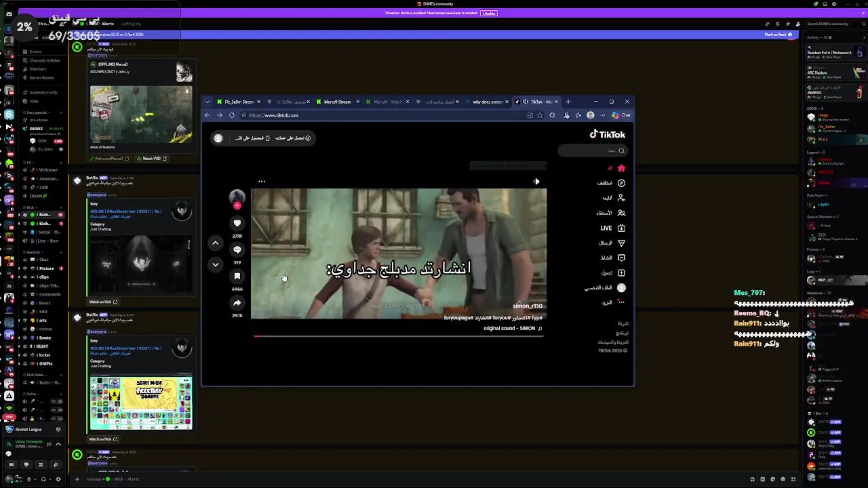The image size is (868, 488).
Task: Open the moderator-only Discord channel
Action: point(43,92)
